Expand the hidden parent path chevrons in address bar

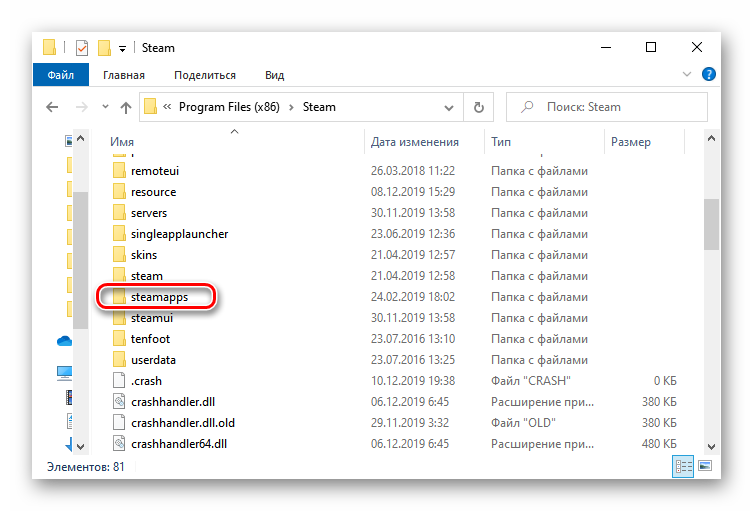(167, 107)
